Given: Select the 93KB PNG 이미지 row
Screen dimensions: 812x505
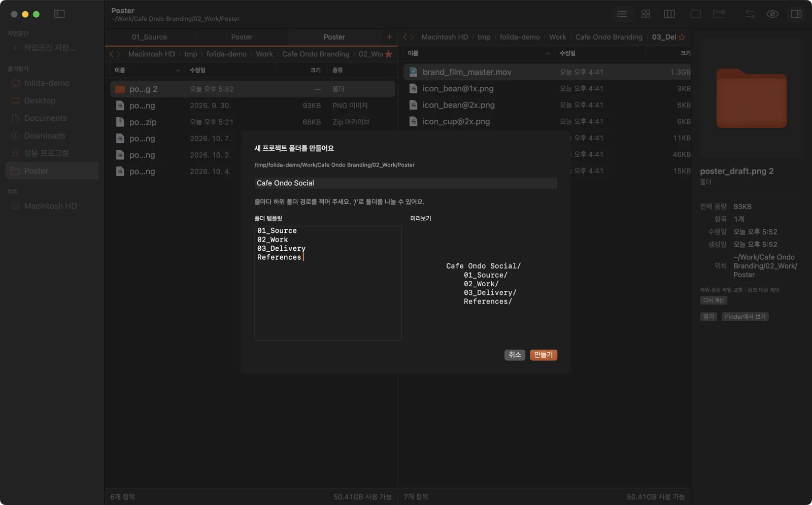Looking at the screenshot, I should [x=252, y=106].
